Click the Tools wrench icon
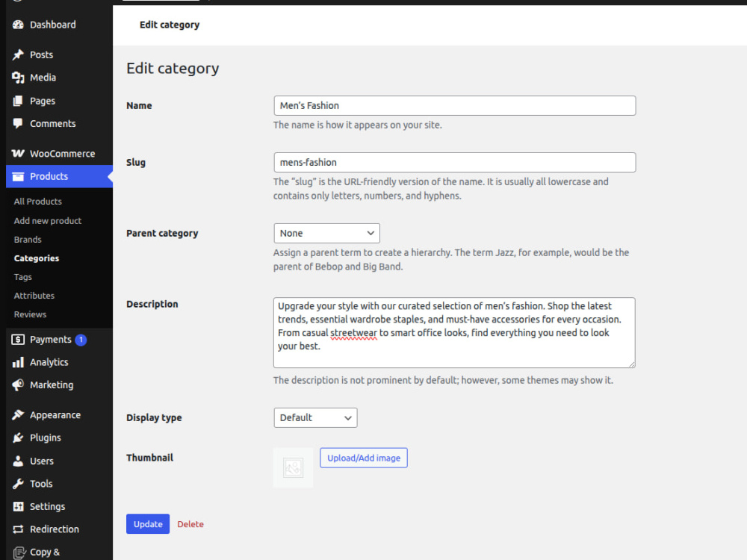Viewport: 747px width, 560px height. point(18,484)
